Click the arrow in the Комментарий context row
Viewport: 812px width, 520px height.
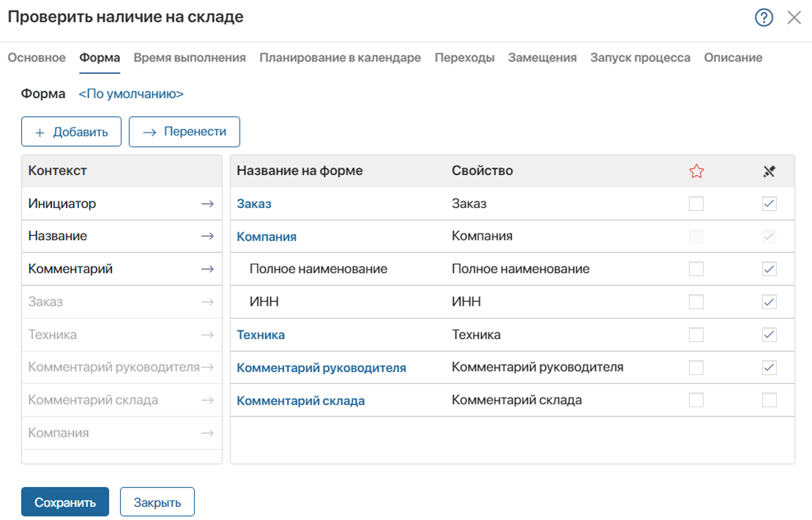point(208,269)
